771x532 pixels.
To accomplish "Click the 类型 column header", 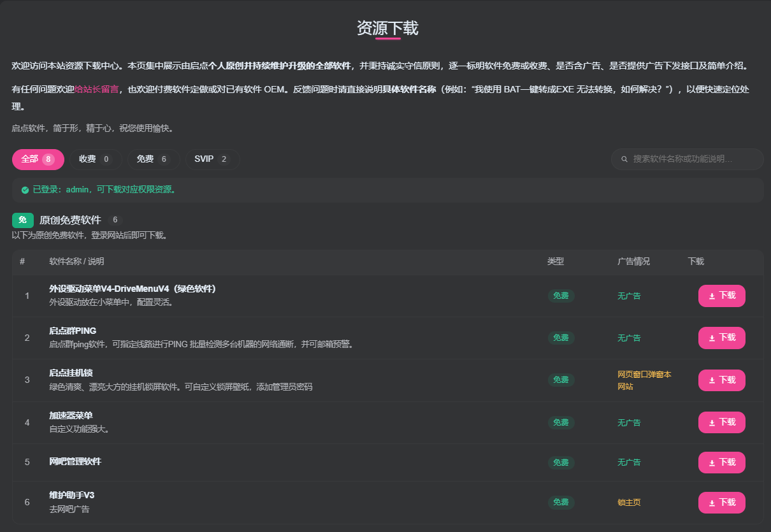I will tap(556, 261).
